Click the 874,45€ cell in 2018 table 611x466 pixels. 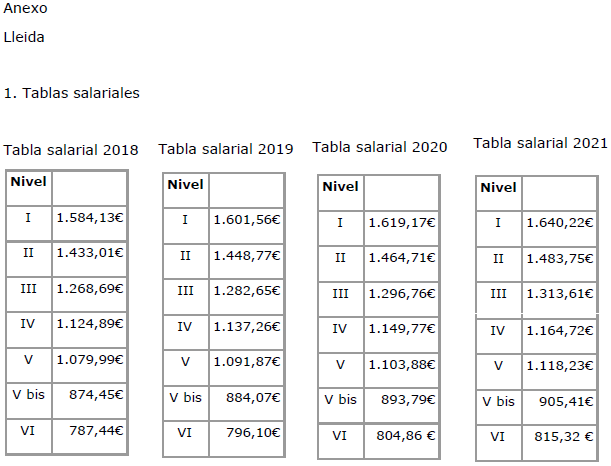98,395
